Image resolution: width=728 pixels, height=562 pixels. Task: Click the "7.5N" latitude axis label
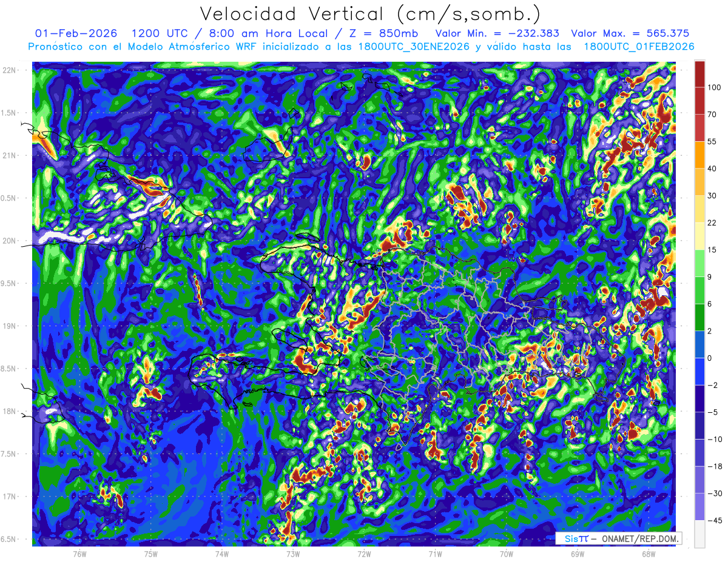pyautogui.click(x=8, y=454)
